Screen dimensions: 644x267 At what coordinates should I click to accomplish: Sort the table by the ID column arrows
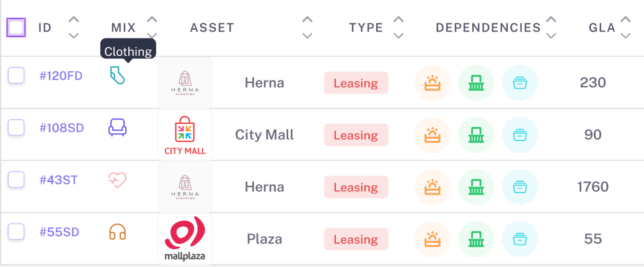[74, 28]
